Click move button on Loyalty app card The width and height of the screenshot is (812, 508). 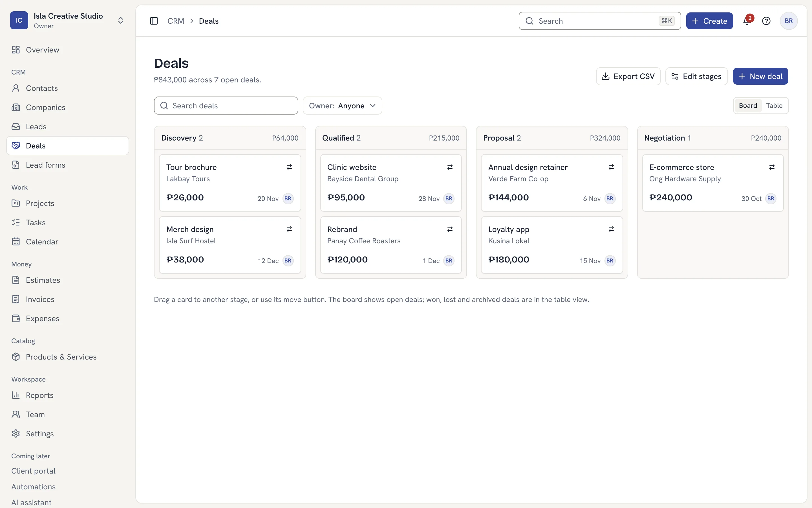611,229
